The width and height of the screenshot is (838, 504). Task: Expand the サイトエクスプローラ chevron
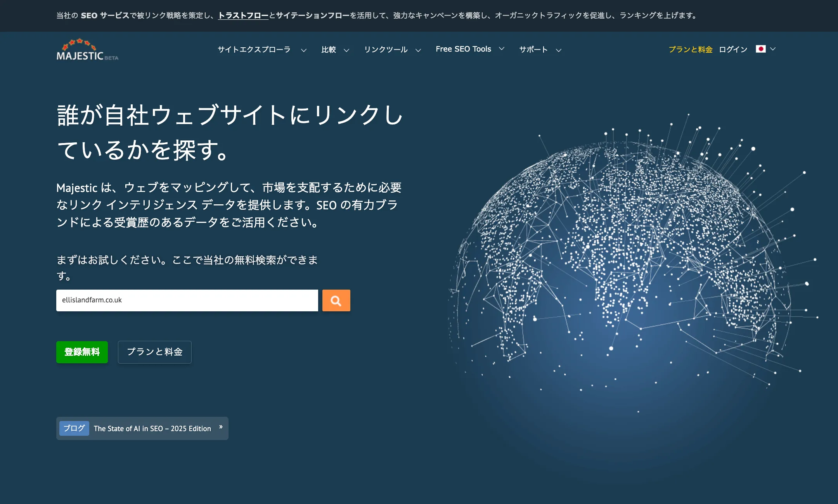click(x=304, y=50)
